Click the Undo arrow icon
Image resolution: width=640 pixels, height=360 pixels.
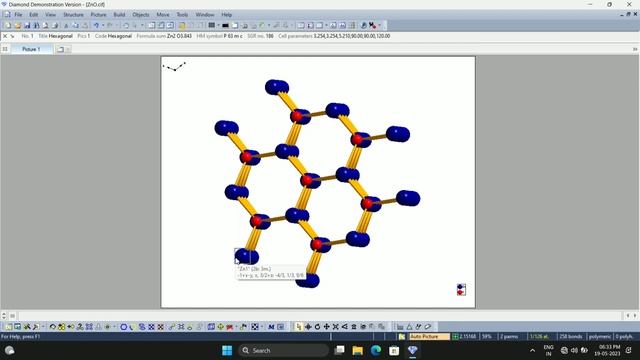[96, 25]
